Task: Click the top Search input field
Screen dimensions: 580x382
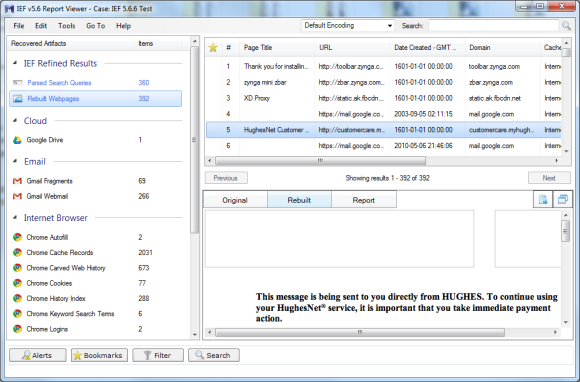Action: [493, 26]
